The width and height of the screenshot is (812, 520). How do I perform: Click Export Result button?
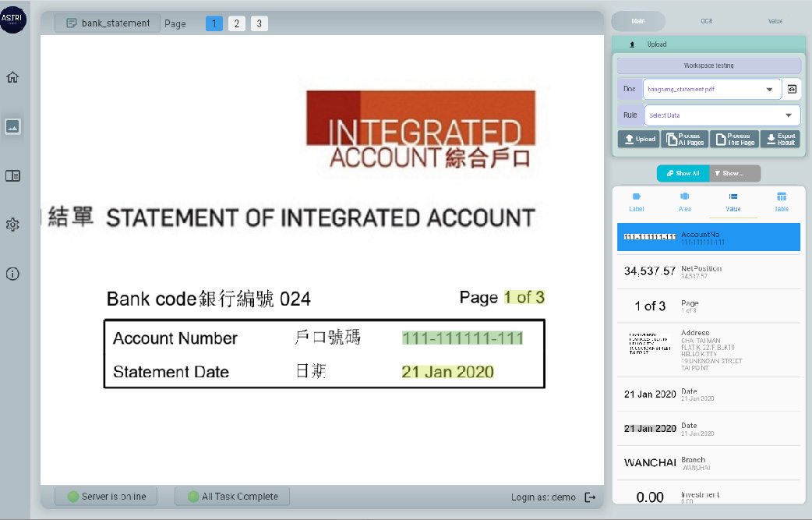(780, 139)
